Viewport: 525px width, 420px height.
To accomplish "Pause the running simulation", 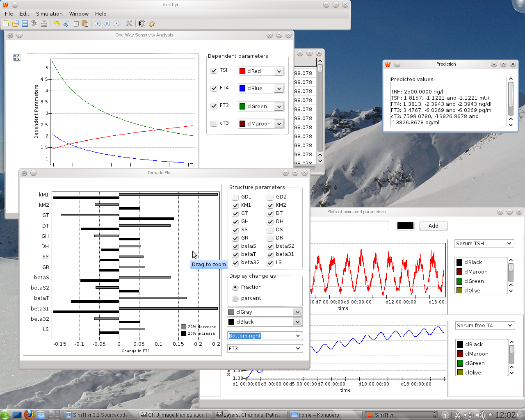I will click(x=107, y=23).
